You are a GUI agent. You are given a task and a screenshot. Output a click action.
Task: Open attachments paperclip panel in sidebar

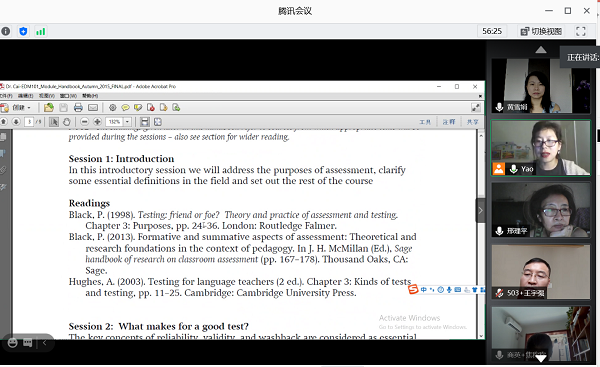pos(3,170)
